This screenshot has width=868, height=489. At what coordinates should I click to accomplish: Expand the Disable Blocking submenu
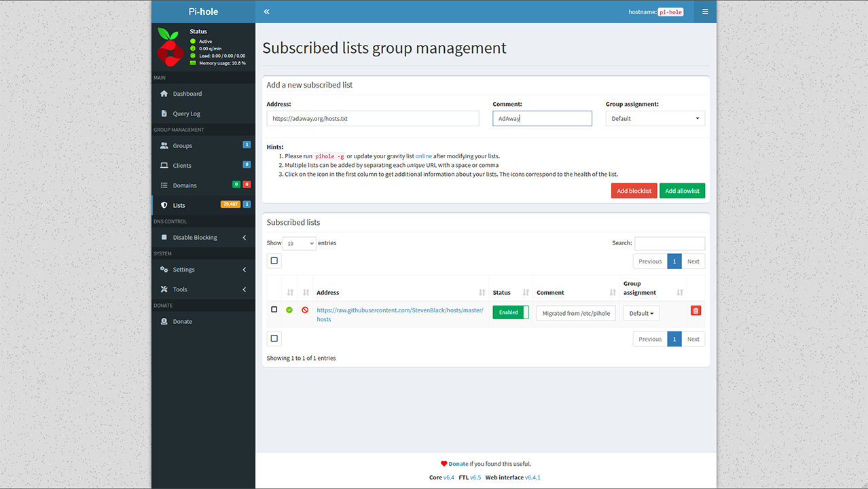point(203,238)
